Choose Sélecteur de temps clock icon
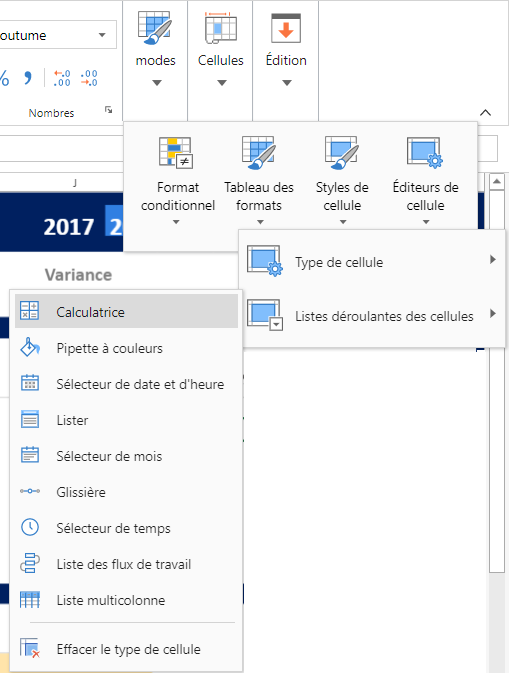This screenshot has height=673, width=509. pyautogui.click(x=30, y=527)
